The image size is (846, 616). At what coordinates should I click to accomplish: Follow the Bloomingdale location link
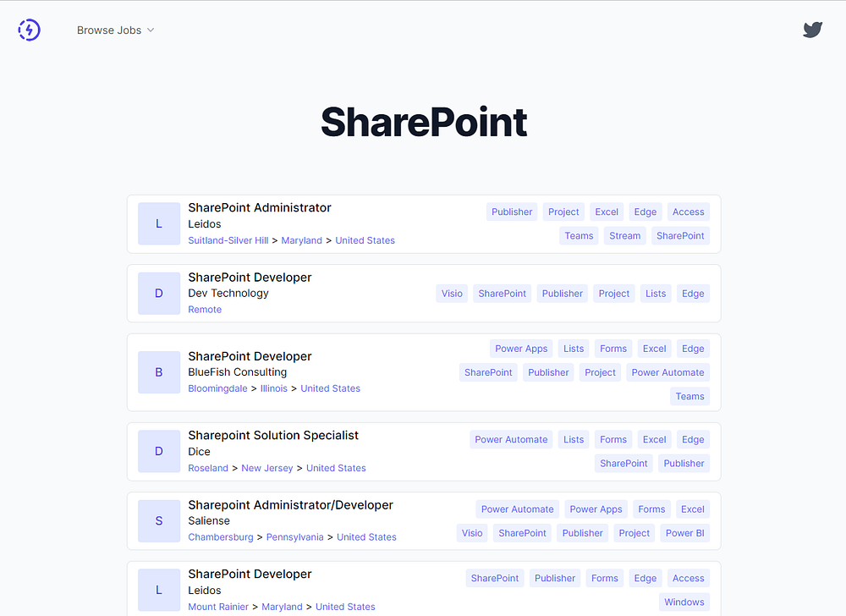point(217,388)
